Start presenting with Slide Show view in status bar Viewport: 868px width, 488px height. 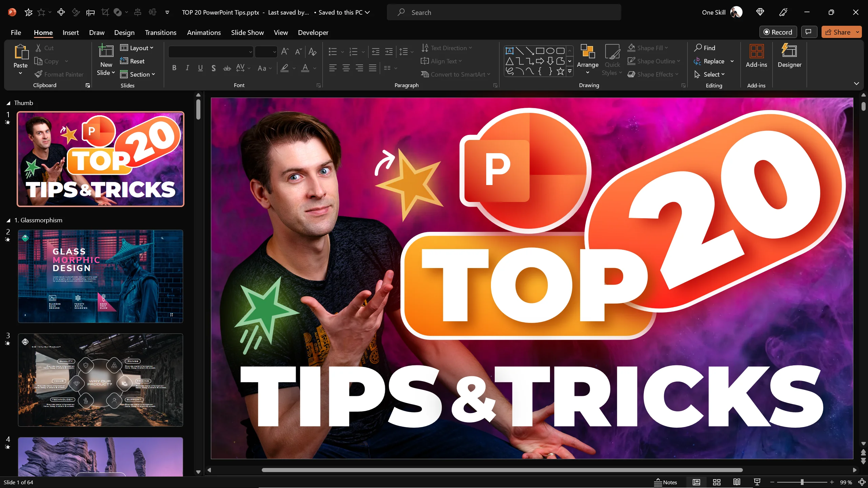(x=757, y=482)
